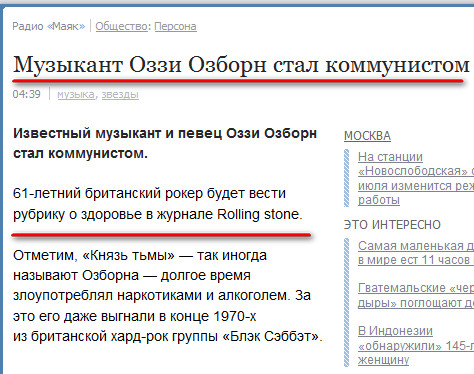
Task: Click the word женщину in the Индонезии link
Action: (x=383, y=360)
